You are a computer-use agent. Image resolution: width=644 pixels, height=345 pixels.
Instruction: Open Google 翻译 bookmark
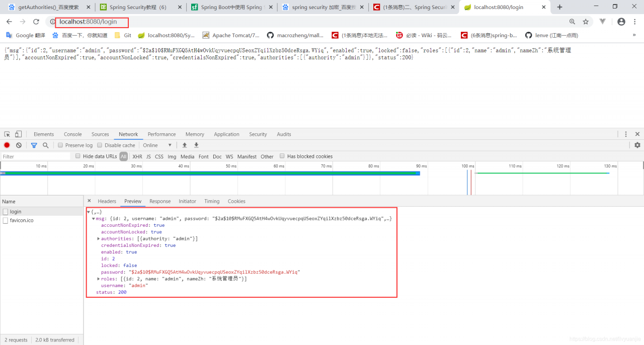(26, 35)
